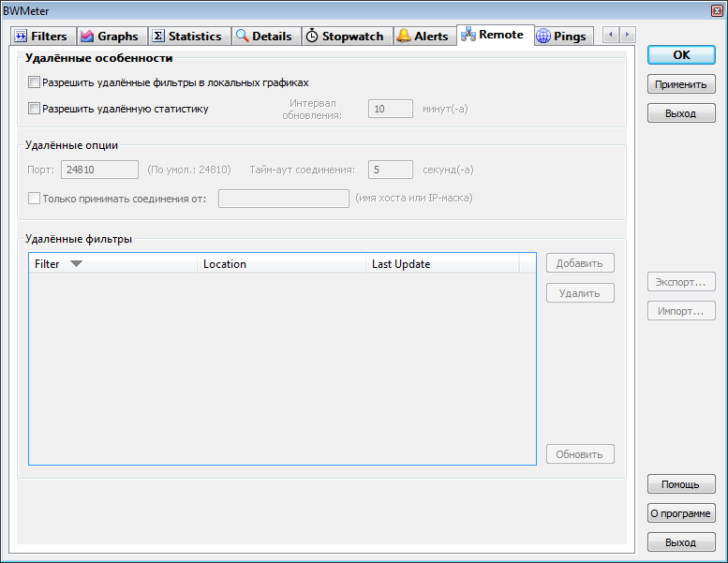Click the Statistics sigma icon
The height and width of the screenshot is (563, 728).
coord(158,36)
